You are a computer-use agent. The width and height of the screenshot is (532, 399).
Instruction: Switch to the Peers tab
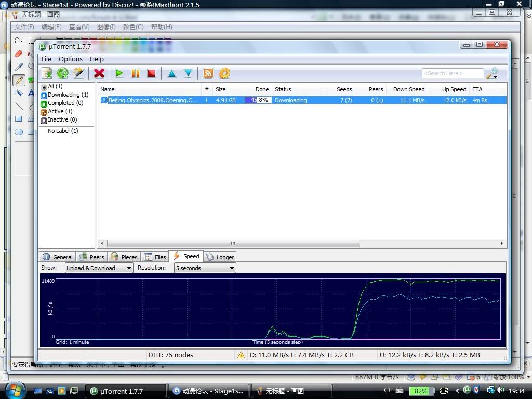click(x=91, y=257)
